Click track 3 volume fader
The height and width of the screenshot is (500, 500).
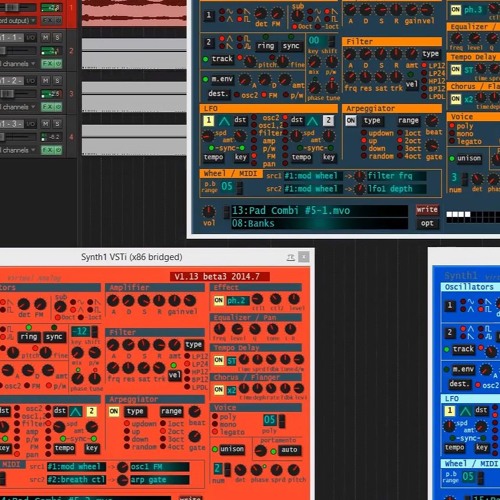point(7,94)
